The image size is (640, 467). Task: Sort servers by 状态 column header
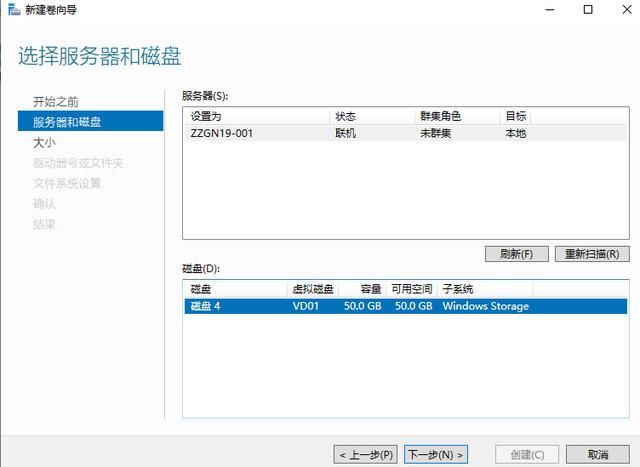(345, 117)
